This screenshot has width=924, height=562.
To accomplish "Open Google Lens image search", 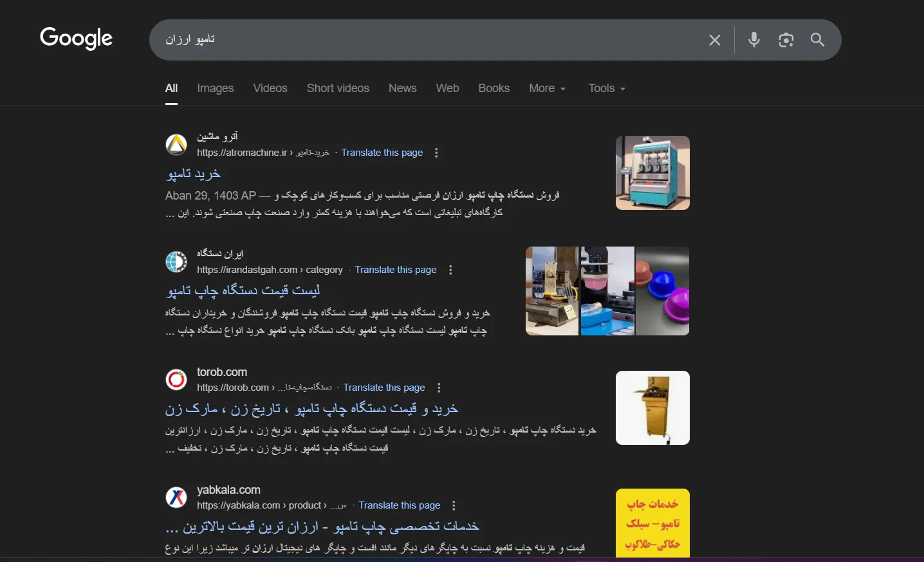I will (786, 40).
